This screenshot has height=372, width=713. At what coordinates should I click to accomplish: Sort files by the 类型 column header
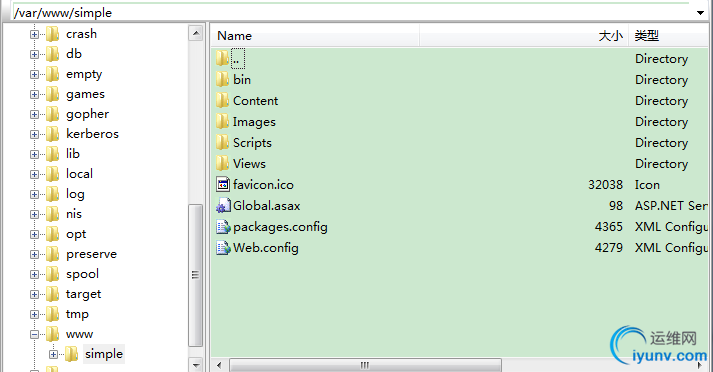(x=668, y=35)
